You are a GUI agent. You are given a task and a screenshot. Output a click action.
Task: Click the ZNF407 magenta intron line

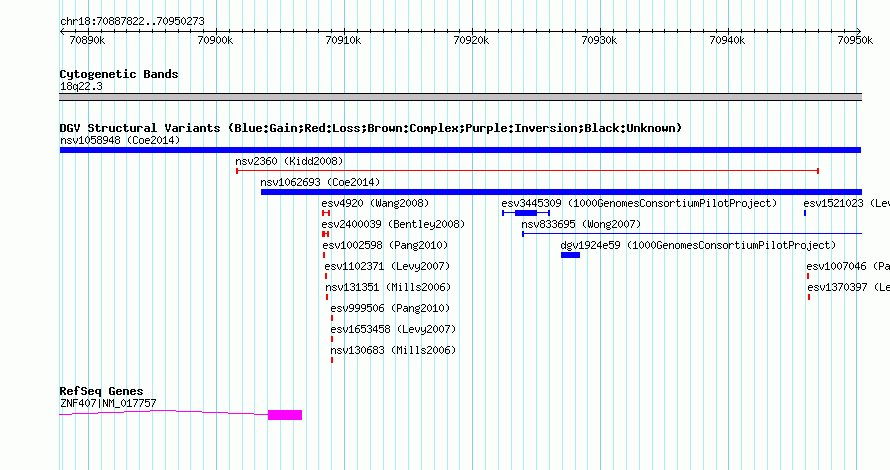point(163,412)
